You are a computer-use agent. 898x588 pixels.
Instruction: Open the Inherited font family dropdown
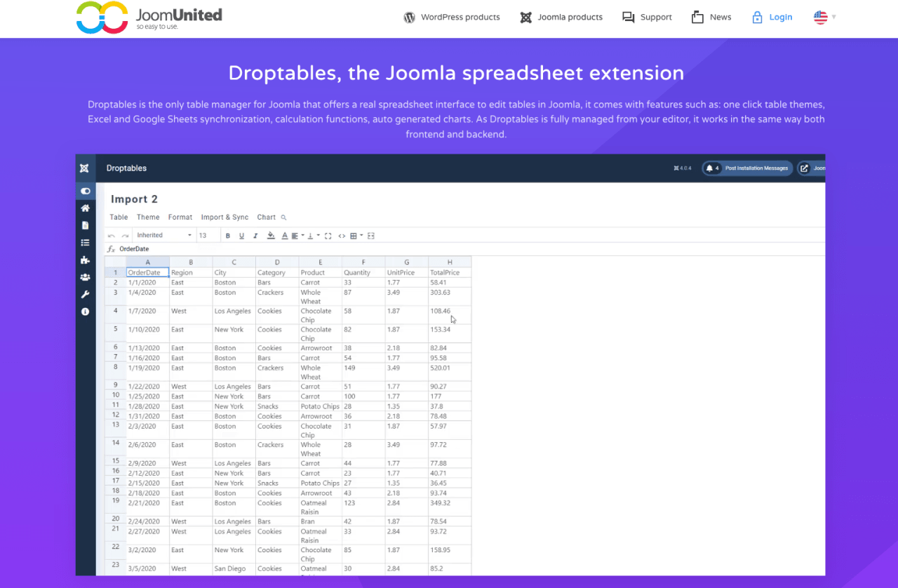pyautogui.click(x=164, y=235)
